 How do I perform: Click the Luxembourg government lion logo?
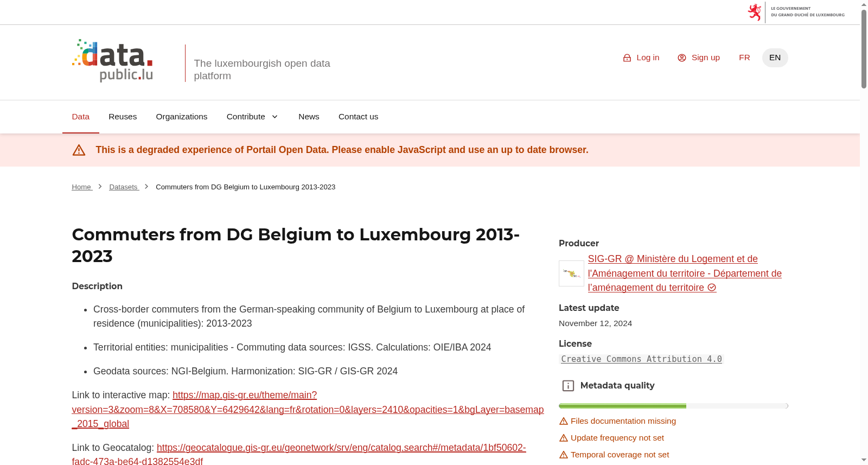754,12
